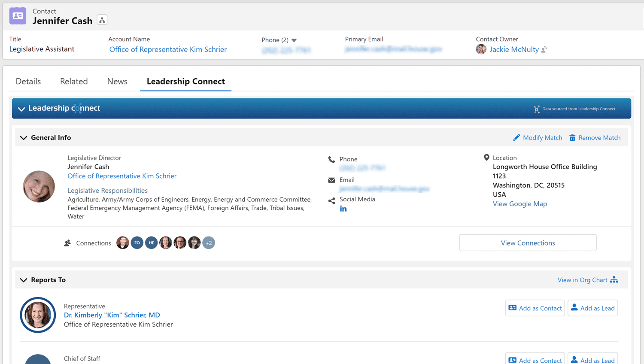Add the Chief of Staff as Lead
Viewport: 644px width, 364px height.
(593, 359)
